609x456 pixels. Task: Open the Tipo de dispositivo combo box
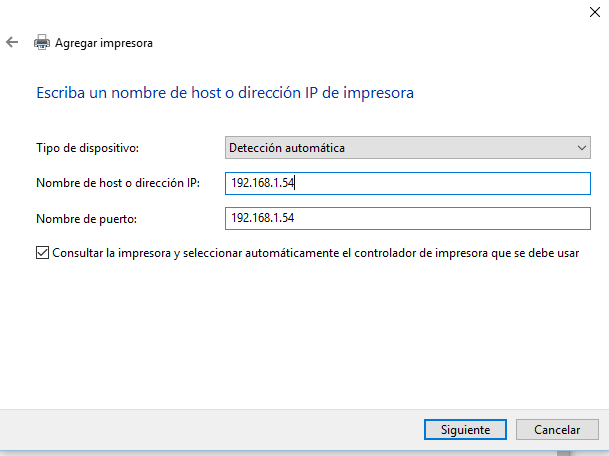[408, 148]
